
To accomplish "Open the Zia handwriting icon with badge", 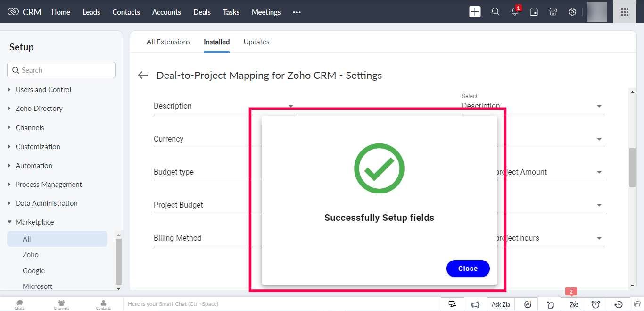I will coord(574,304).
